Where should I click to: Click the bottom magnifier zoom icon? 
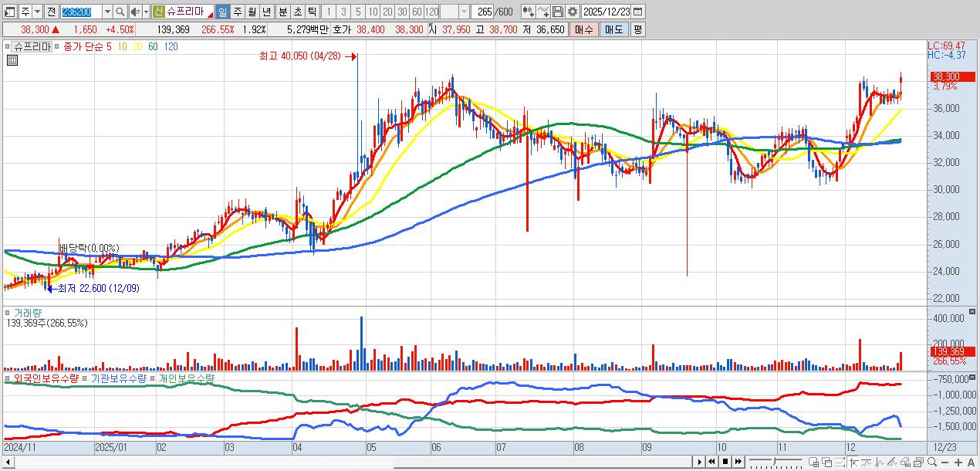931,462
